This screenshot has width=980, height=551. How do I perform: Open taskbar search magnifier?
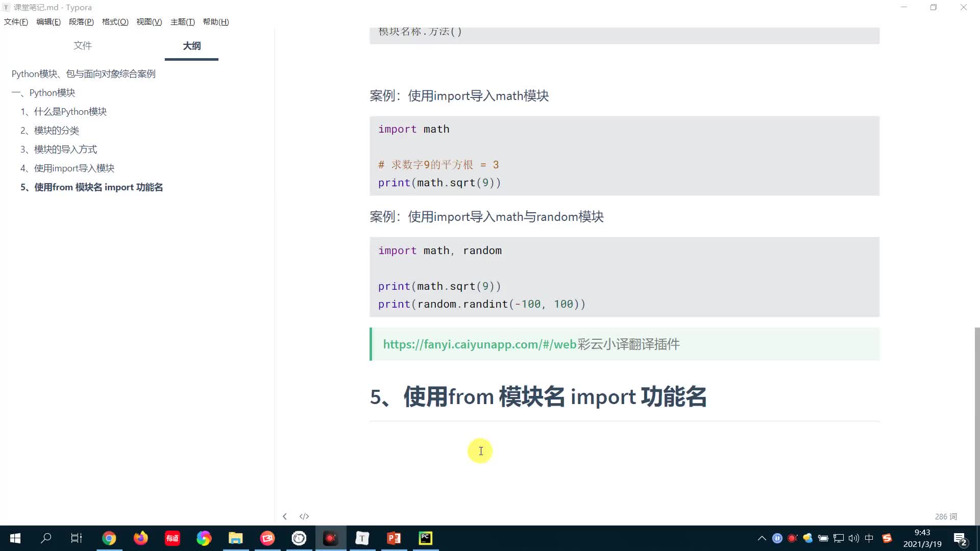[x=46, y=538]
